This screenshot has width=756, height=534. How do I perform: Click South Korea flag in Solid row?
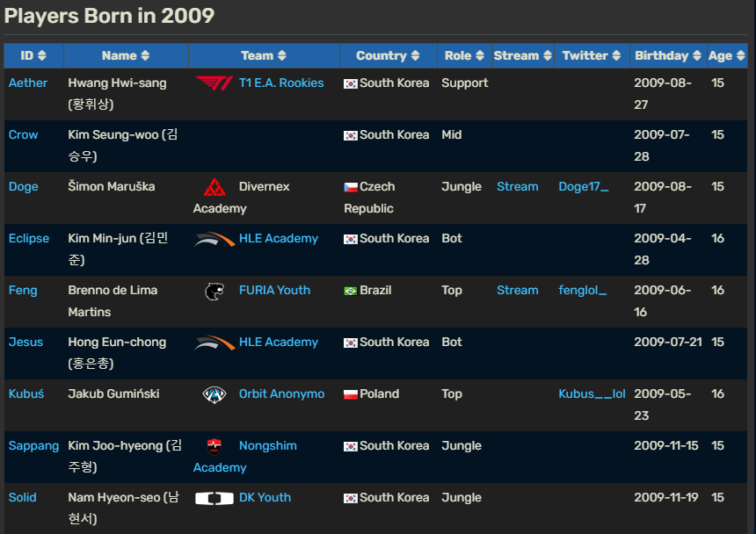click(351, 498)
